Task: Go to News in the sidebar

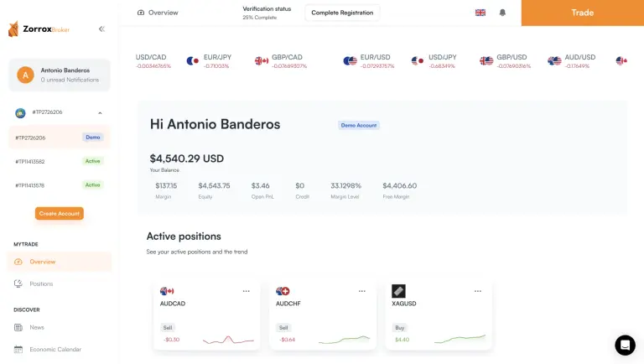Action: (x=37, y=327)
